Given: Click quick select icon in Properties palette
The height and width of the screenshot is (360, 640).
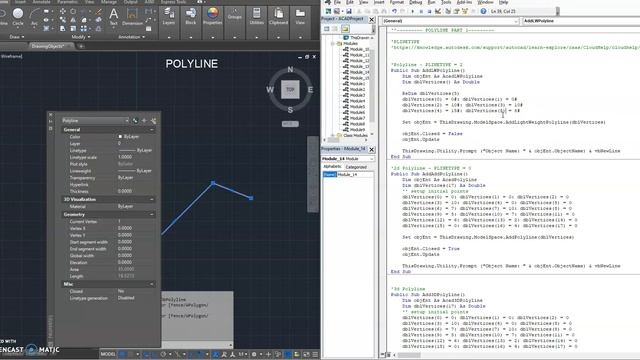Looking at the screenshot, I should (x=153, y=121).
